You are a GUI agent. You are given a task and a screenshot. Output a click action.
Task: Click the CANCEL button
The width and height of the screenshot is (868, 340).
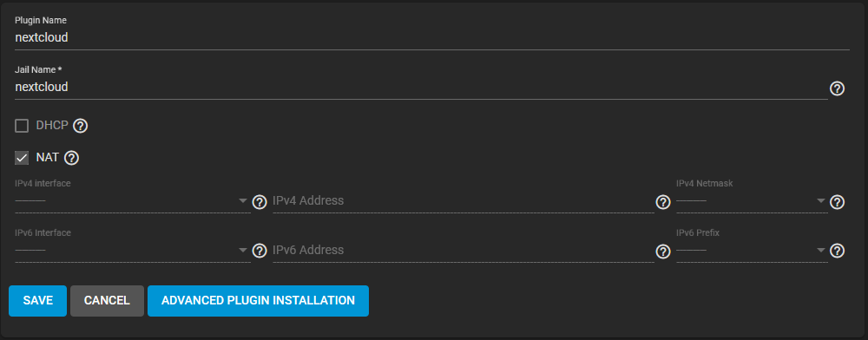pos(107,301)
